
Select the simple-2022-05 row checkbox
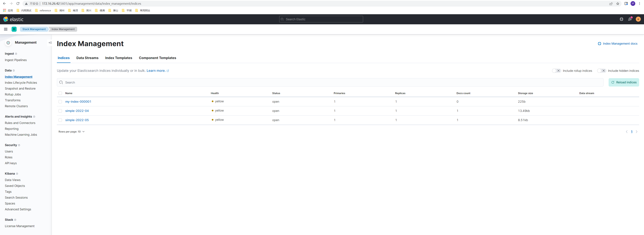[60, 120]
